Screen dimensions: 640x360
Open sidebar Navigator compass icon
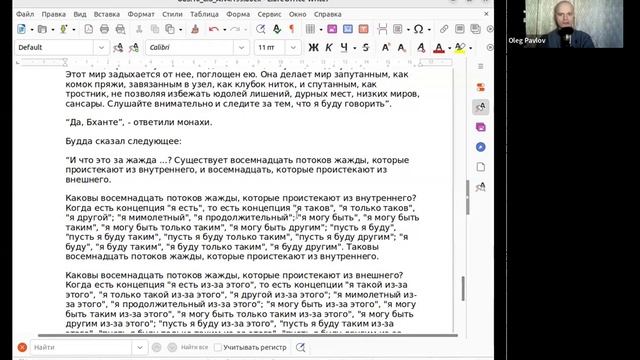click(x=481, y=147)
